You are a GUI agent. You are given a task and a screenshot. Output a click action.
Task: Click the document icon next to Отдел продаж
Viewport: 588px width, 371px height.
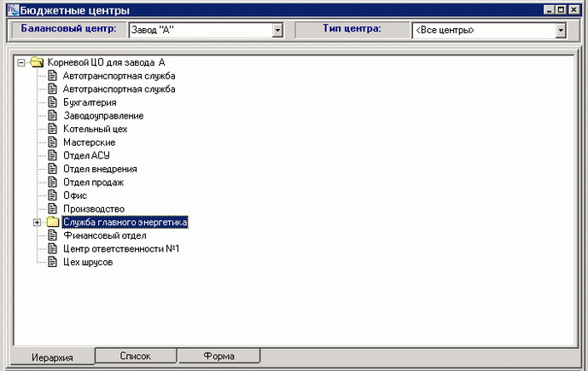(53, 183)
